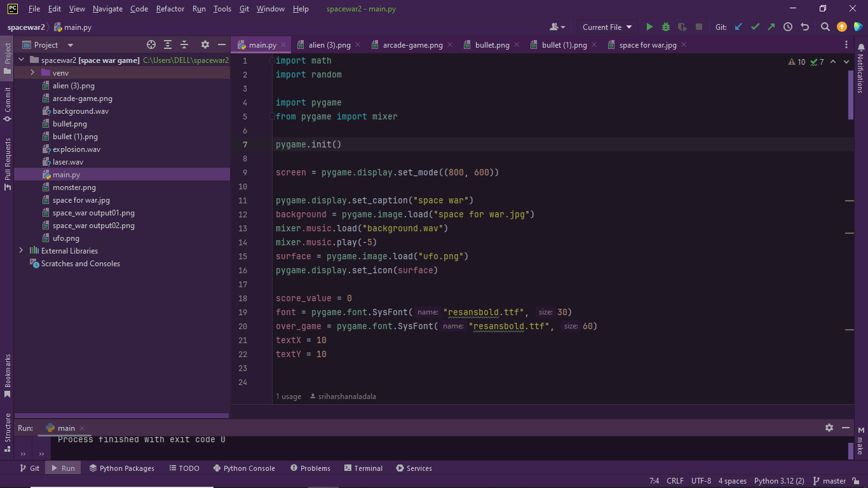This screenshot has width=868, height=488.
Task: Click the Stop process icon
Action: [x=699, y=27]
